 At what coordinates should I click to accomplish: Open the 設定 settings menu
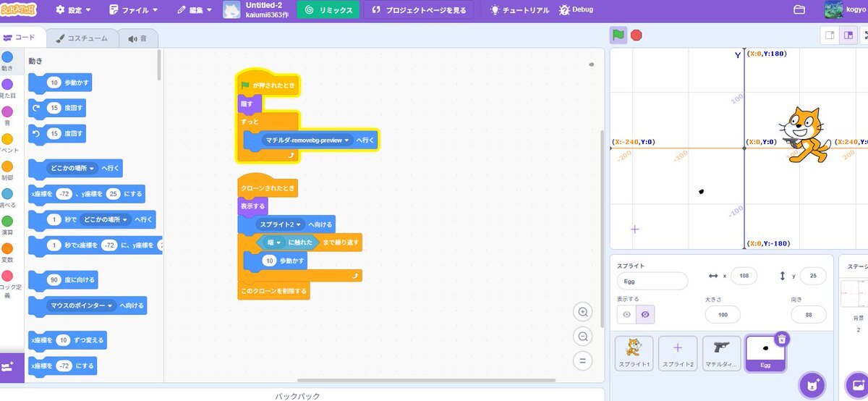tap(74, 10)
